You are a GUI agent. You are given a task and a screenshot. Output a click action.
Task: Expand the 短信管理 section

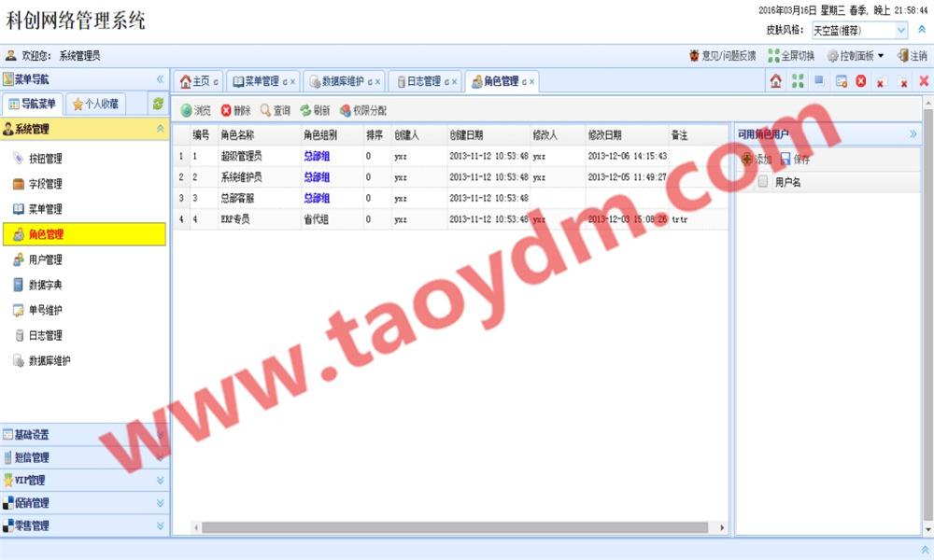(85, 457)
